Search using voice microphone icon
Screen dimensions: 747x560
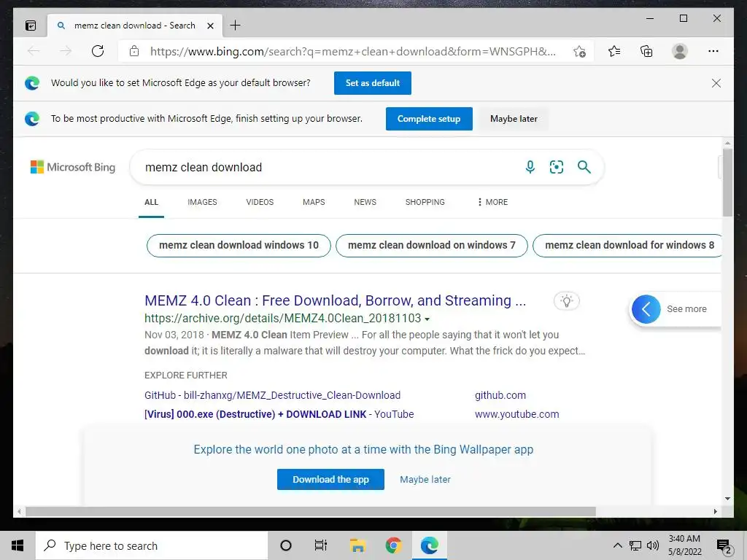point(530,167)
